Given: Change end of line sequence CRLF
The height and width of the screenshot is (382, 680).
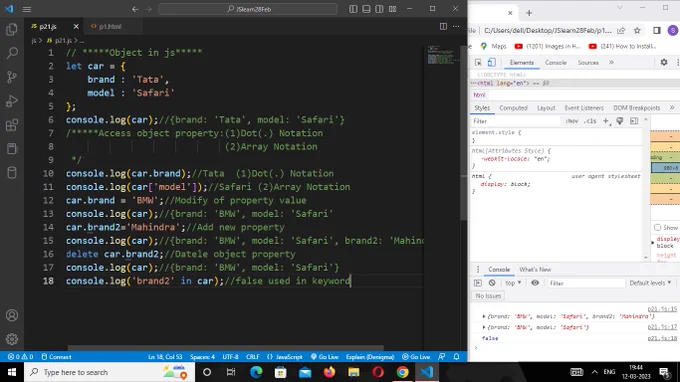Looking at the screenshot, I should click(x=252, y=357).
